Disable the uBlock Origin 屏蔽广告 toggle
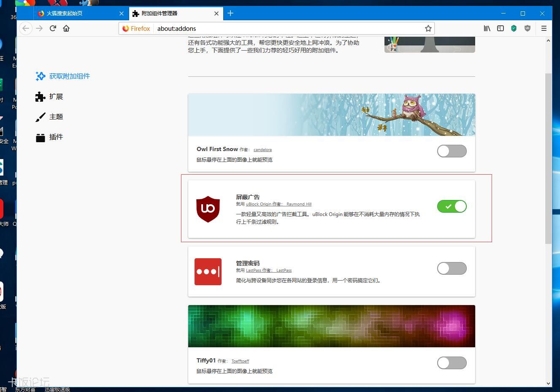560x392 pixels. [x=452, y=206]
